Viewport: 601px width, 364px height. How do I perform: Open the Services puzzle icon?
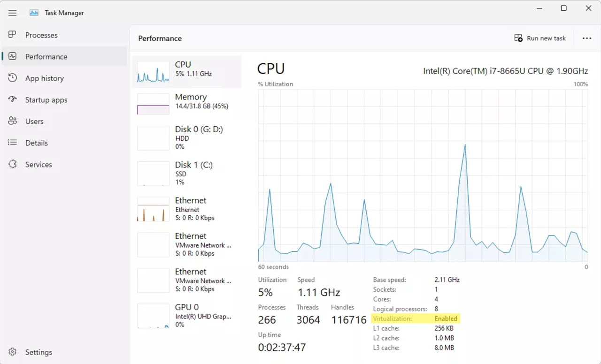coord(13,164)
